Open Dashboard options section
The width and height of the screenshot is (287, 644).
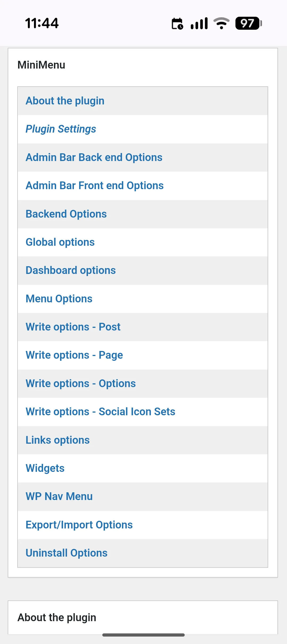pyautogui.click(x=70, y=270)
